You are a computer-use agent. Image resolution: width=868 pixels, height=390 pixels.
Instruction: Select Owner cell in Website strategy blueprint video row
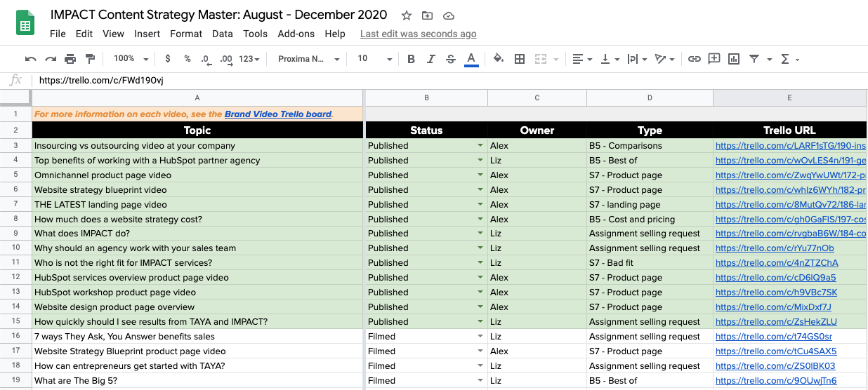(x=537, y=189)
